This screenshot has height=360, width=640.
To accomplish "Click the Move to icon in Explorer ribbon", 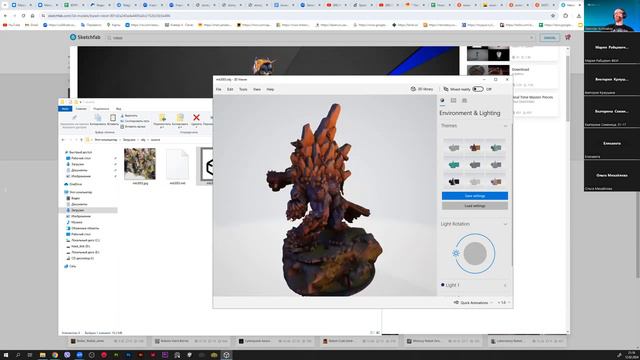I will (162, 118).
